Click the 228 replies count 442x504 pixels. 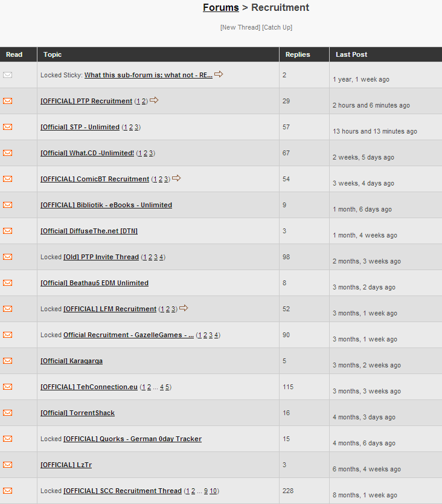(x=288, y=491)
